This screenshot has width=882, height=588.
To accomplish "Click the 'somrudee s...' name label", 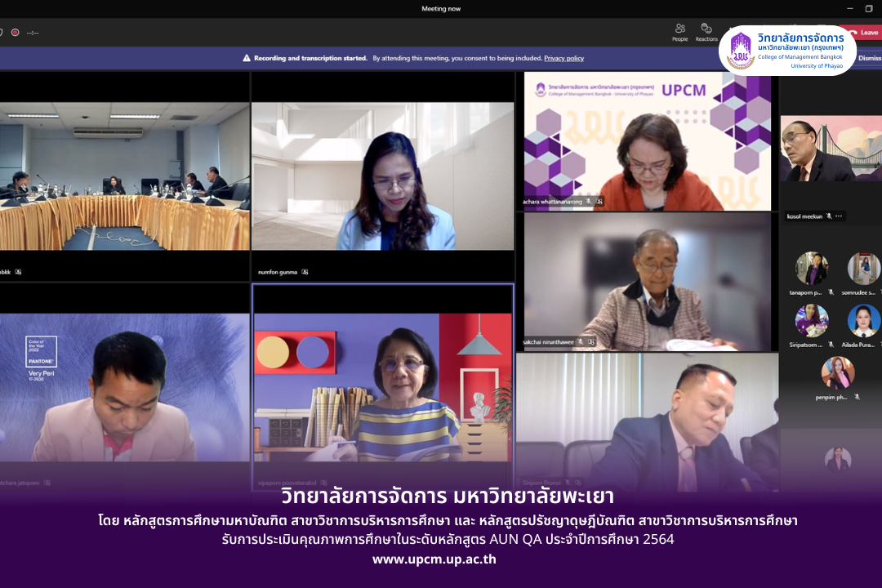I will click(858, 292).
